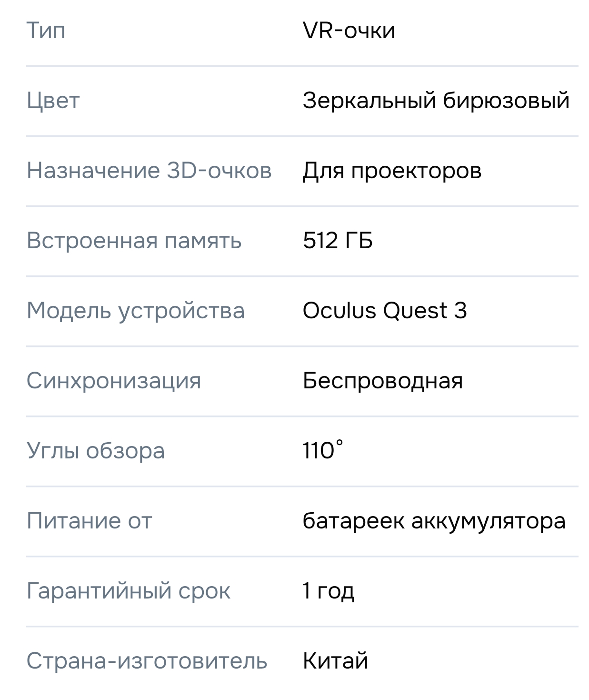Click the "батареек аккумулятора" value

[x=434, y=521]
